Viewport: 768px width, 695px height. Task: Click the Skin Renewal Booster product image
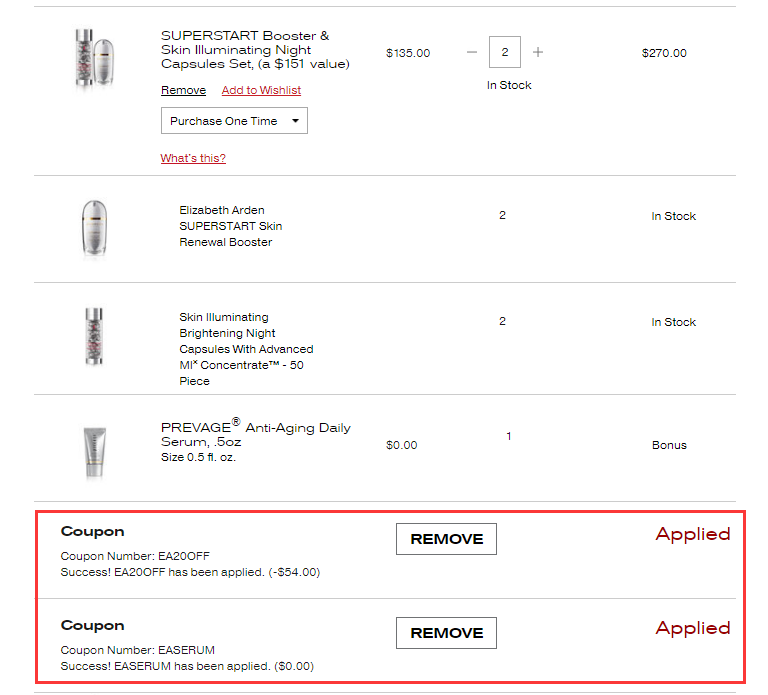point(91,229)
